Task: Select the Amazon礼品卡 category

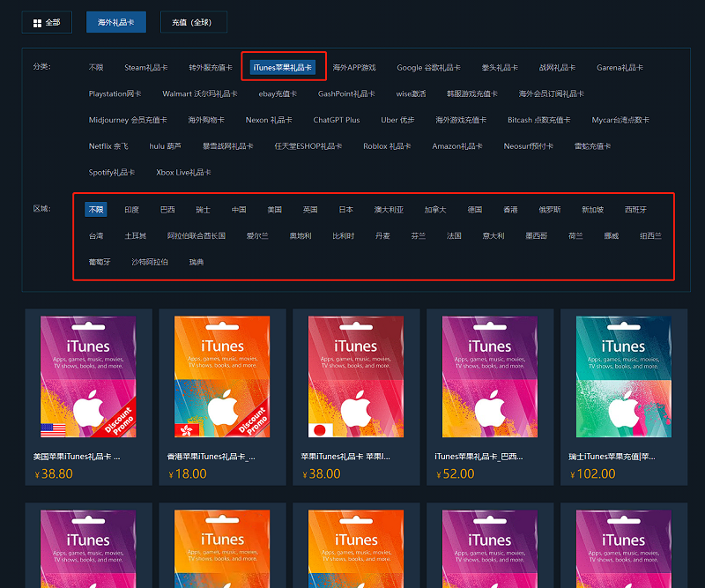Action: click(x=456, y=145)
